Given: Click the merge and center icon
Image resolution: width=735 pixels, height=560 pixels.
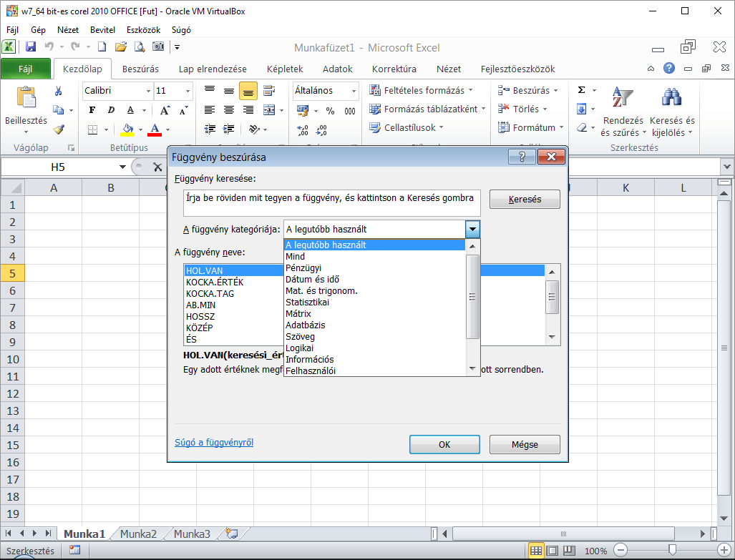Looking at the screenshot, I should tap(269, 110).
